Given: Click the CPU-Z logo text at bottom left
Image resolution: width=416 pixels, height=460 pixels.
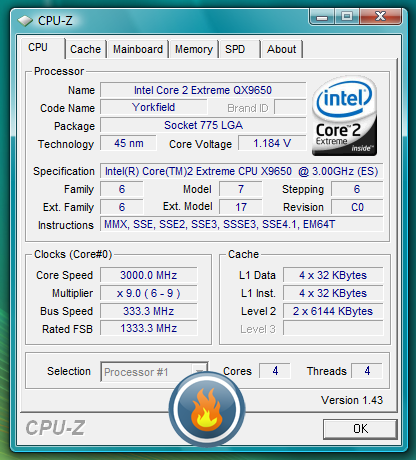Looking at the screenshot, I should coord(55,428).
